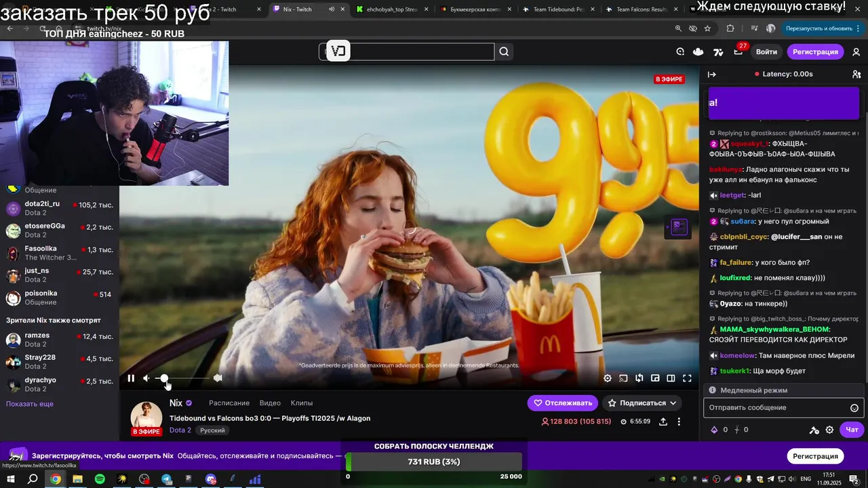Open Stray228 channel in sidebar
Viewport: 868px width, 488px height.
coord(60,362)
